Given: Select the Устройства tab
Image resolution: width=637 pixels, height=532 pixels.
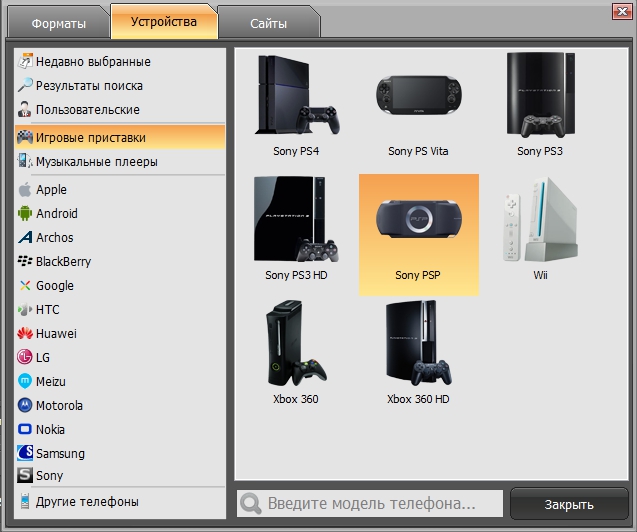Looking at the screenshot, I should click(164, 22).
